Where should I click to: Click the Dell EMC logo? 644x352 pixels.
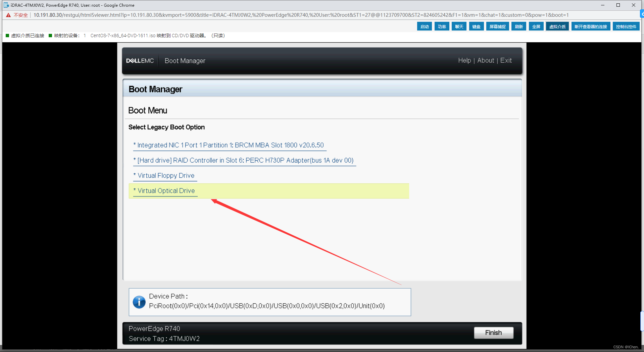[x=140, y=61]
